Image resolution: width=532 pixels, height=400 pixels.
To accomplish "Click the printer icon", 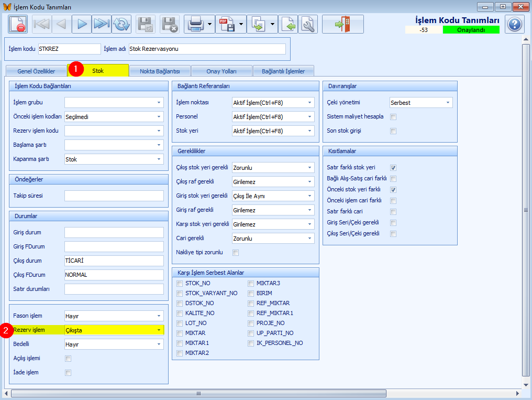I will pos(195,24).
